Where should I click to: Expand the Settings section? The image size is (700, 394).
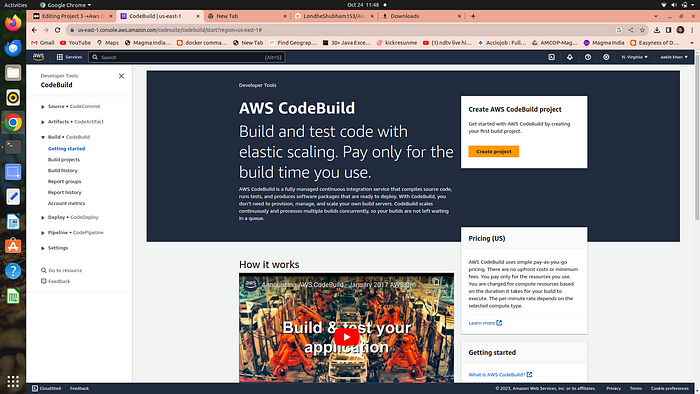click(x=43, y=248)
